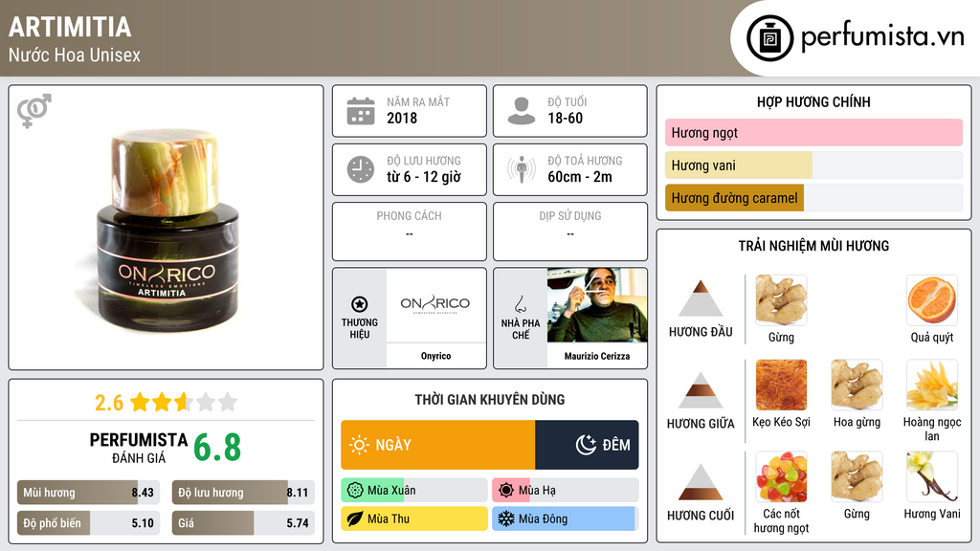Click the Mùi hương 8.43 rating bar
Image resolution: width=980 pixels, height=551 pixels.
(x=88, y=493)
